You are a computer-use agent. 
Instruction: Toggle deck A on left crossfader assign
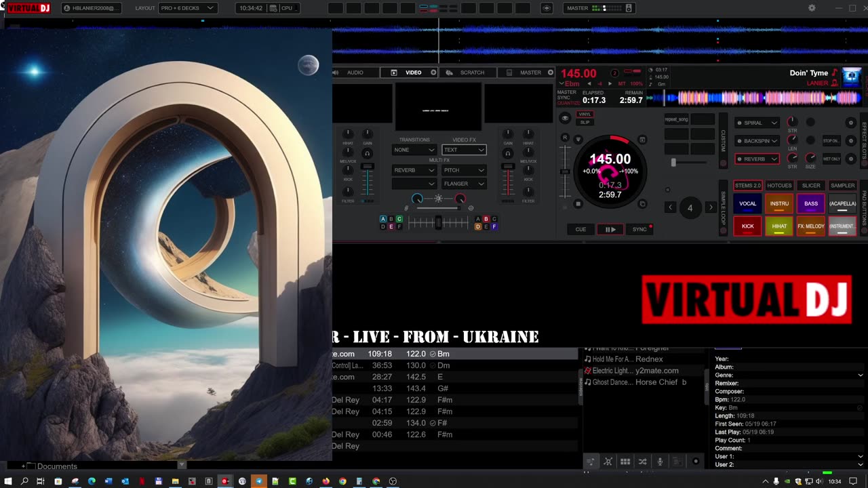383,219
